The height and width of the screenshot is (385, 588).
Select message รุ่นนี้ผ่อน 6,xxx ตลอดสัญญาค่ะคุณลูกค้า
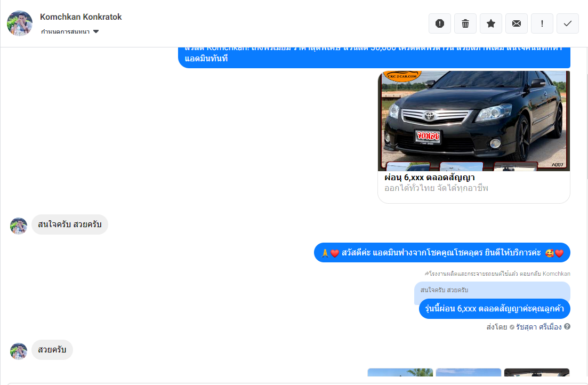point(494,309)
